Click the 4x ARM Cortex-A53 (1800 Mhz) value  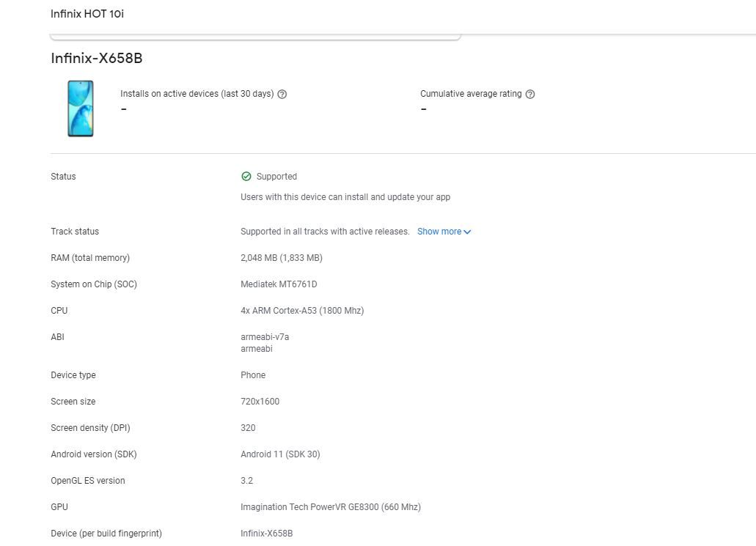302,311
